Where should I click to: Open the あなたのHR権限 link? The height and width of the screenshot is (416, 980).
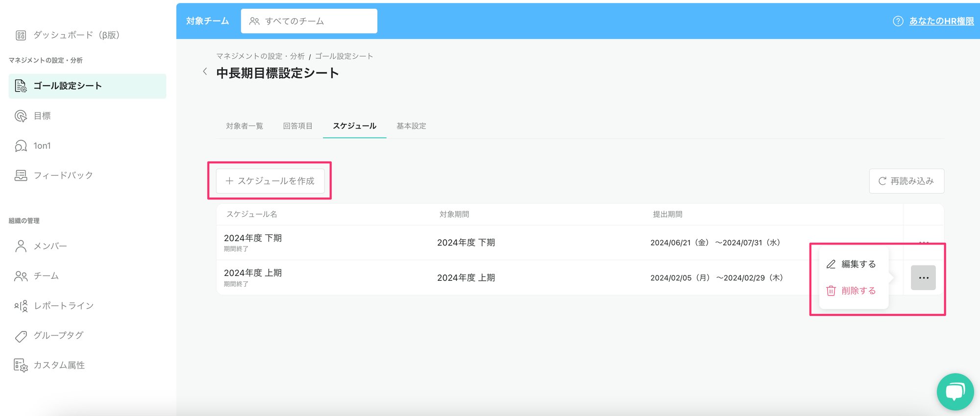click(941, 21)
